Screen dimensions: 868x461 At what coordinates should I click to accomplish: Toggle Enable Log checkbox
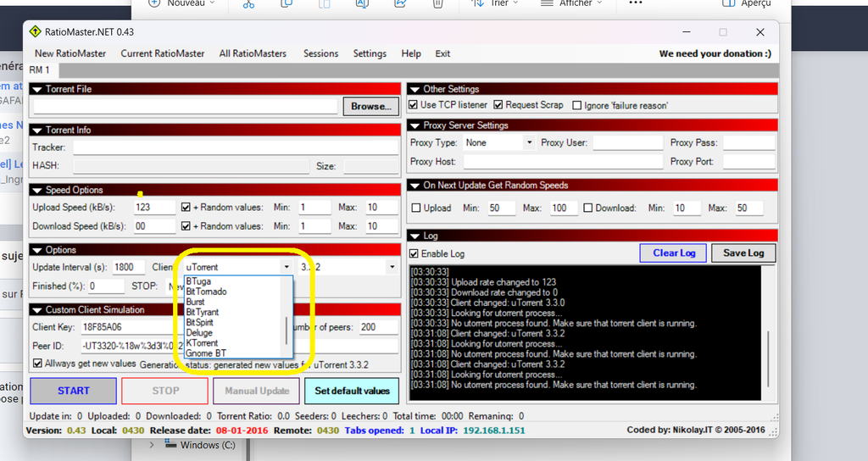(x=414, y=253)
